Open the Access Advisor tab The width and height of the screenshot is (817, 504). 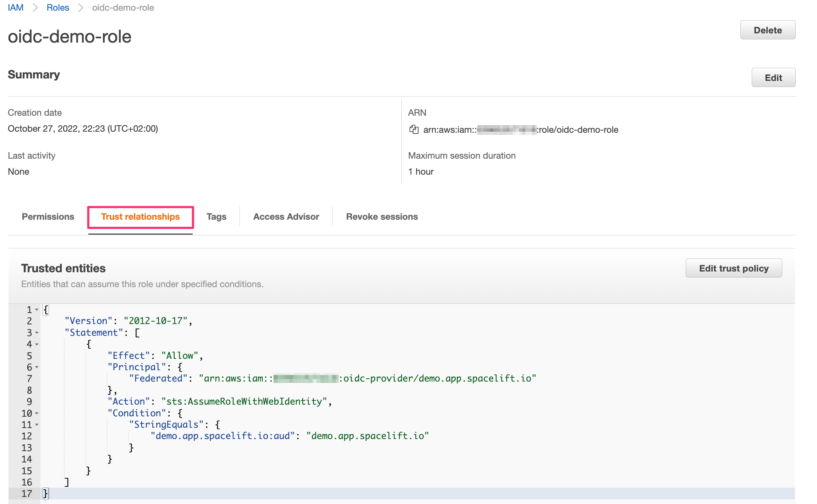[286, 217]
